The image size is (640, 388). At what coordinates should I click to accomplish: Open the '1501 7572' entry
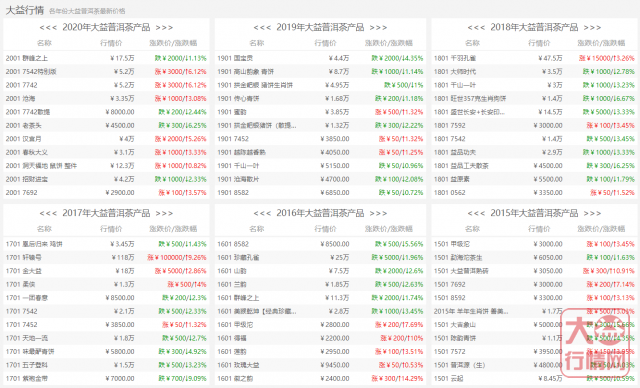[449, 352]
